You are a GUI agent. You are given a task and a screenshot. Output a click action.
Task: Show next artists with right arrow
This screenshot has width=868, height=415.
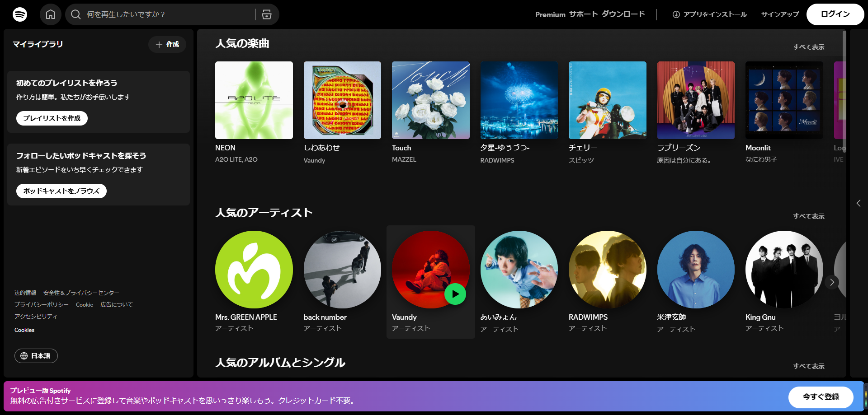832,282
